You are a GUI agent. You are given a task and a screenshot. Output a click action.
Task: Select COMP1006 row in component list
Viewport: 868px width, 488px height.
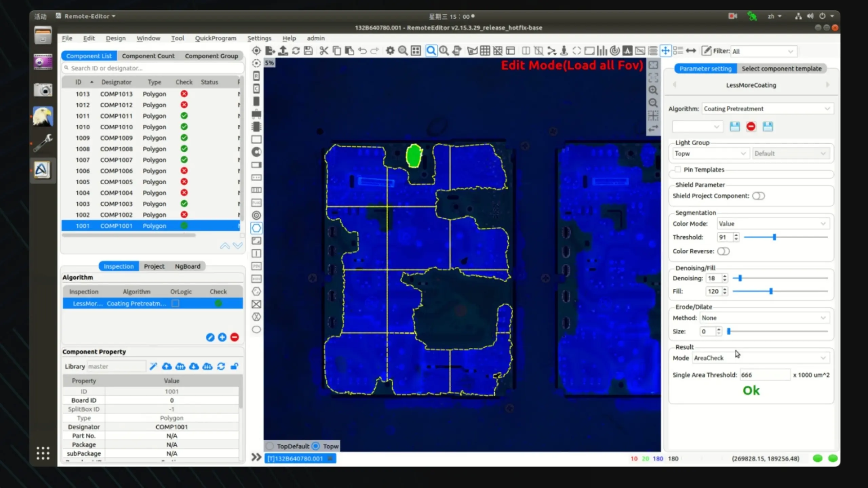(x=151, y=171)
